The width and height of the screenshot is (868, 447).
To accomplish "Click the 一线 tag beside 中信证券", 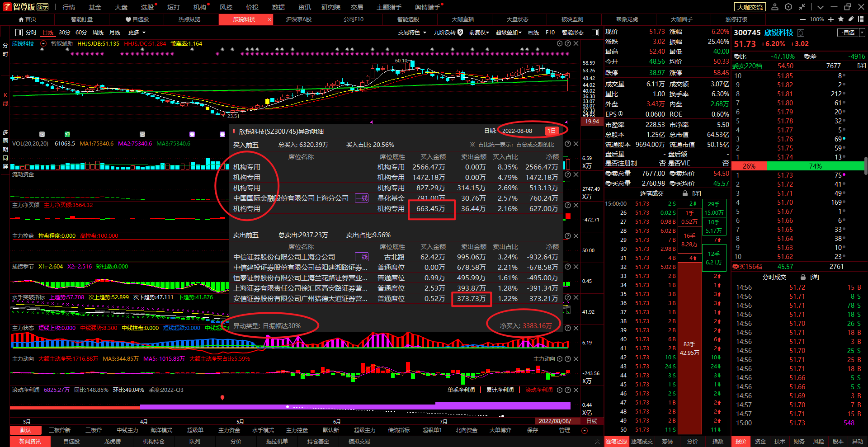I will pyautogui.click(x=362, y=257).
